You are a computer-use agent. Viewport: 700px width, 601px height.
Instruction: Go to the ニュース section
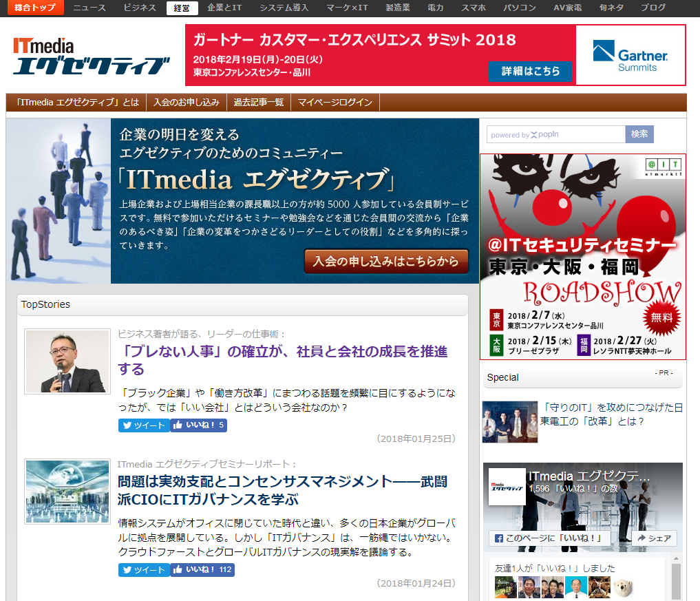(x=89, y=8)
